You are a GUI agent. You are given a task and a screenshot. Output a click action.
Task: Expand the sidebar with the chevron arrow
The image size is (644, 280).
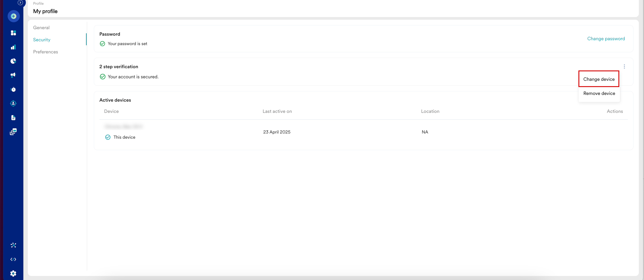(20, 3)
